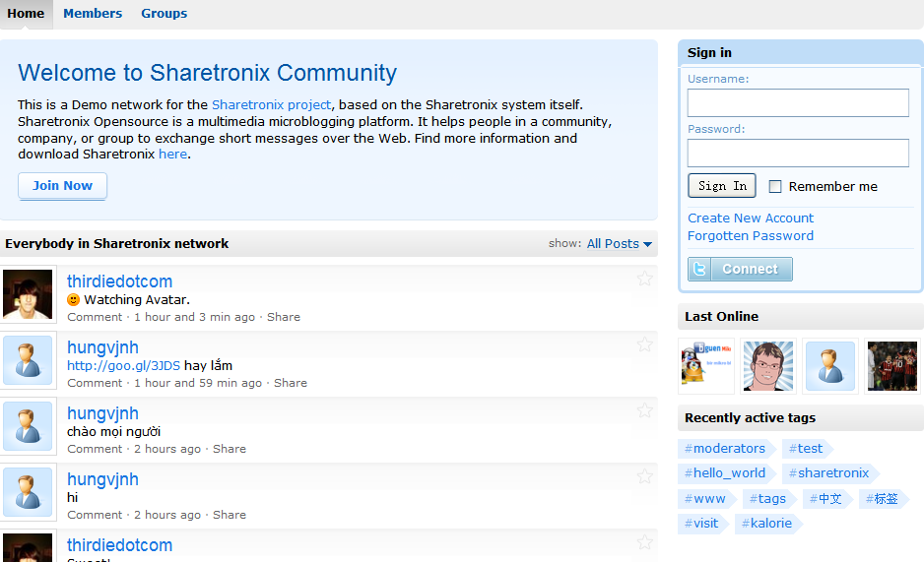
Task: Open hungvjnh avatar beside 'hi' post
Action: (28, 492)
